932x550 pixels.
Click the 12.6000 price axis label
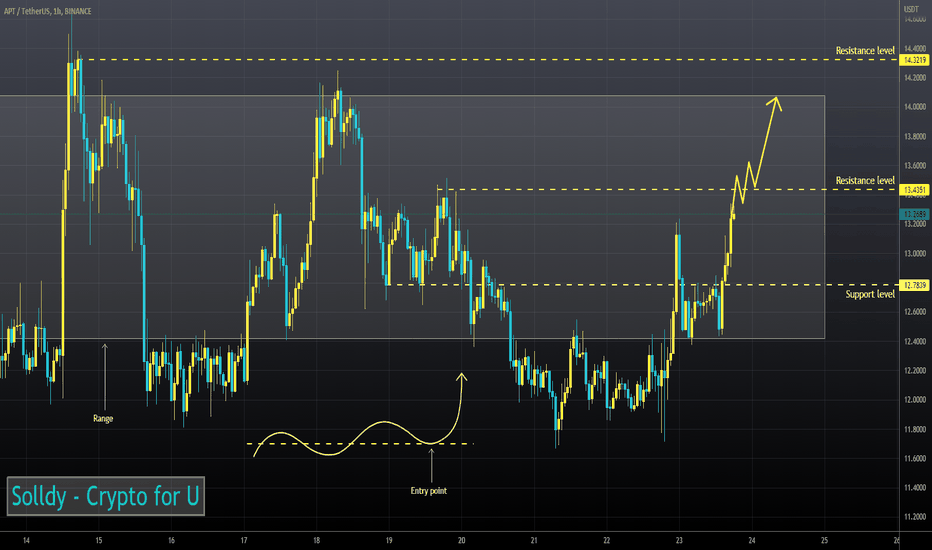(x=915, y=312)
